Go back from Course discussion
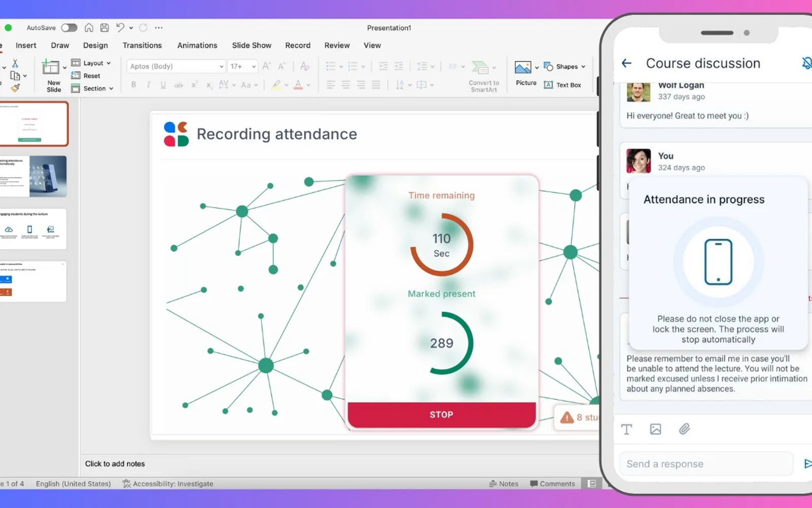The image size is (812, 508). (627, 63)
